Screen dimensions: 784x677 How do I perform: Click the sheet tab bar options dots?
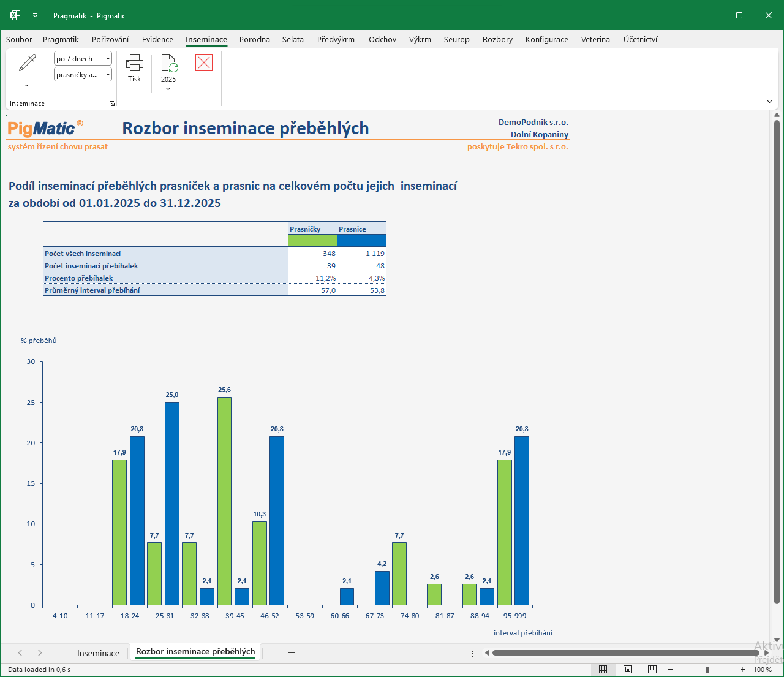pos(472,653)
